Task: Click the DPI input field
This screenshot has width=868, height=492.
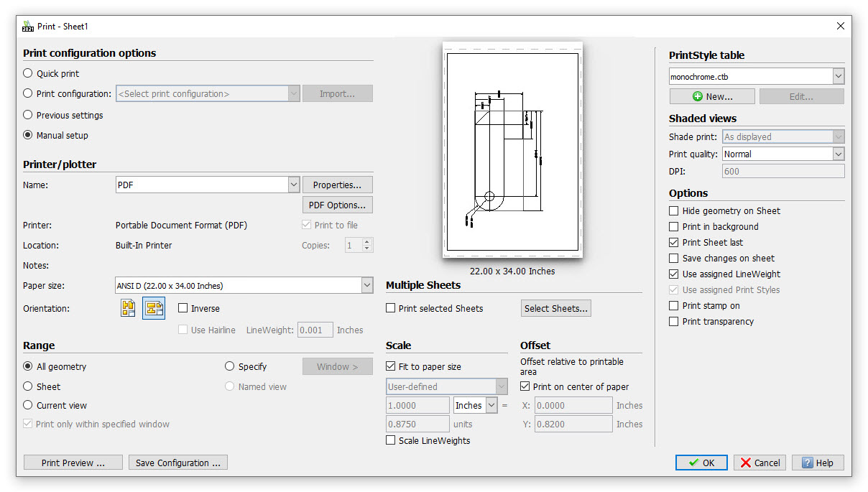Action: pyautogui.click(x=782, y=170)
